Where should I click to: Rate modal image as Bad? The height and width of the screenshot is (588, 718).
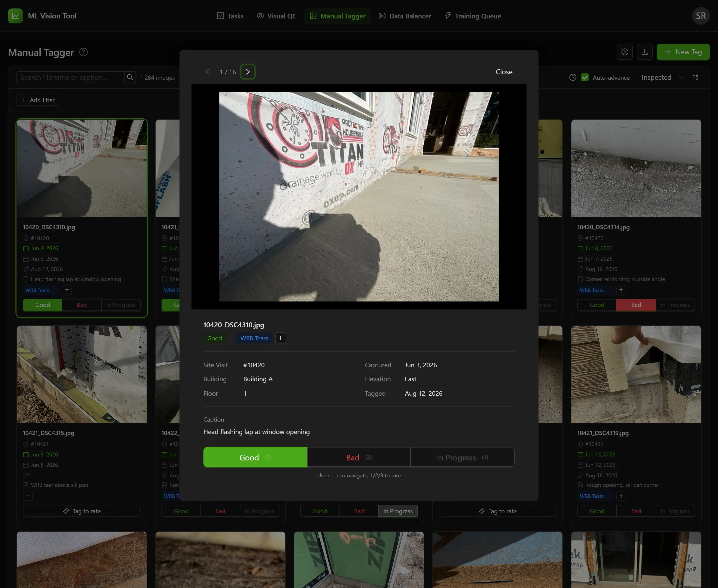[359, 457]
